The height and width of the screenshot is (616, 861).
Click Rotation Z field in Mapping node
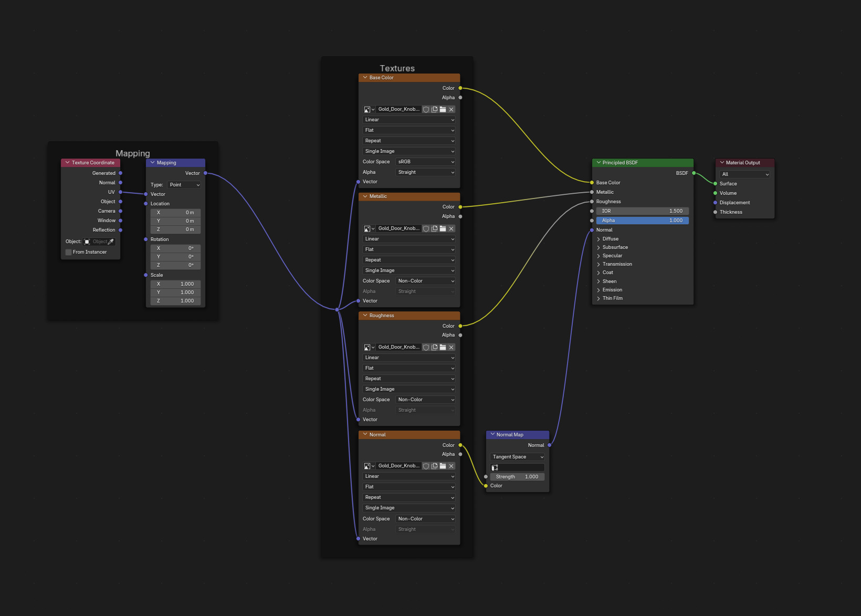[175, 266]
